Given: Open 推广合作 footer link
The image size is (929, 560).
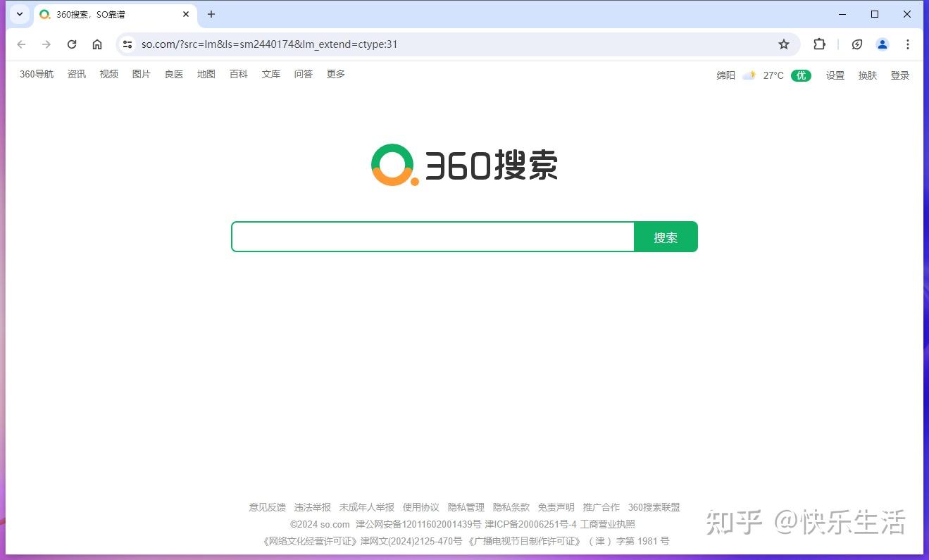Looking at the screenshot, I should pyautogui.click(x=601, y=507).
